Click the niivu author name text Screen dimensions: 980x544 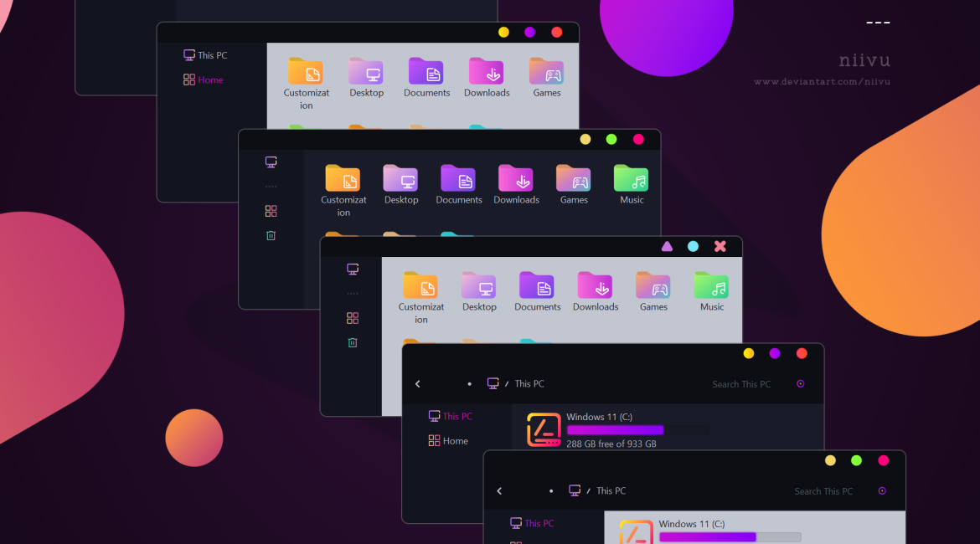point(864,60)
